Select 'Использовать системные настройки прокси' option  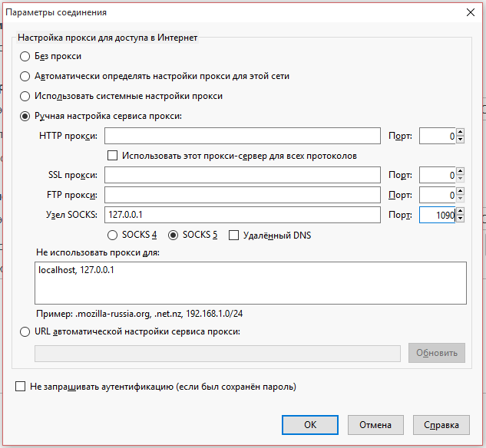25,96
